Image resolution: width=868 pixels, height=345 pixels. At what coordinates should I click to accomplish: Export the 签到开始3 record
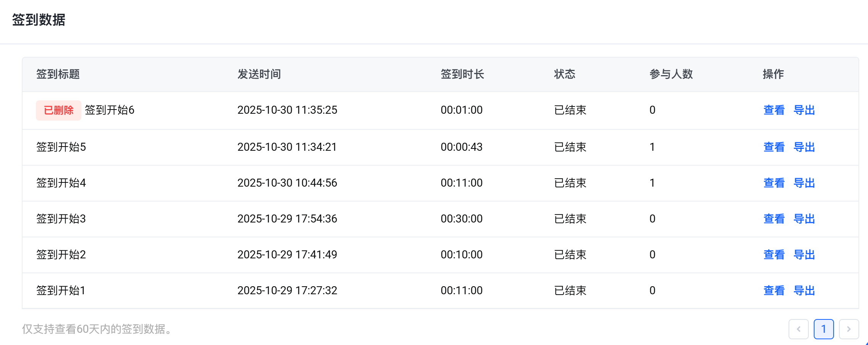804,219
